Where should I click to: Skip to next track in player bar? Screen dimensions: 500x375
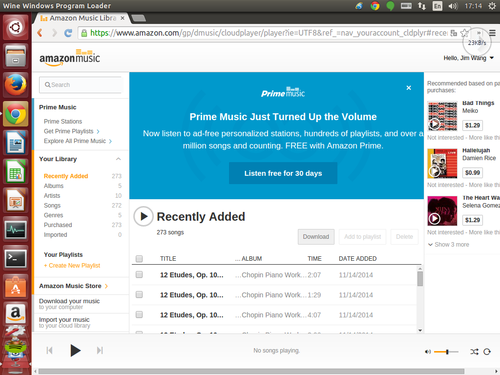coord(100,350)
